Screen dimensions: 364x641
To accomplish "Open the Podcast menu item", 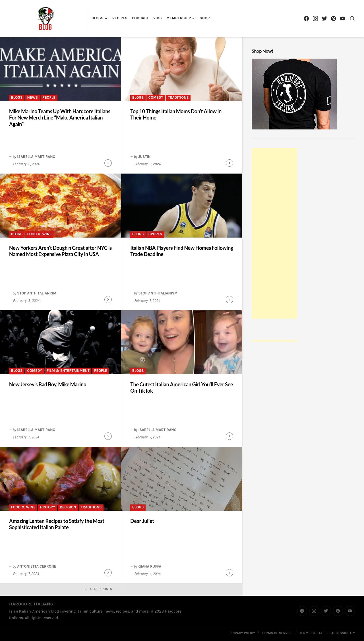I will click(x=140, y=18).
